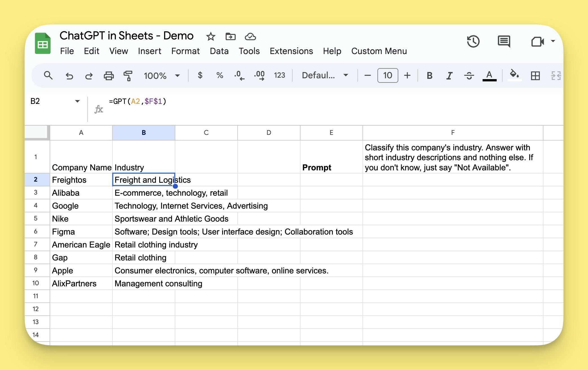Click the Google company name cell
The image size is (588, 370).
81,206
